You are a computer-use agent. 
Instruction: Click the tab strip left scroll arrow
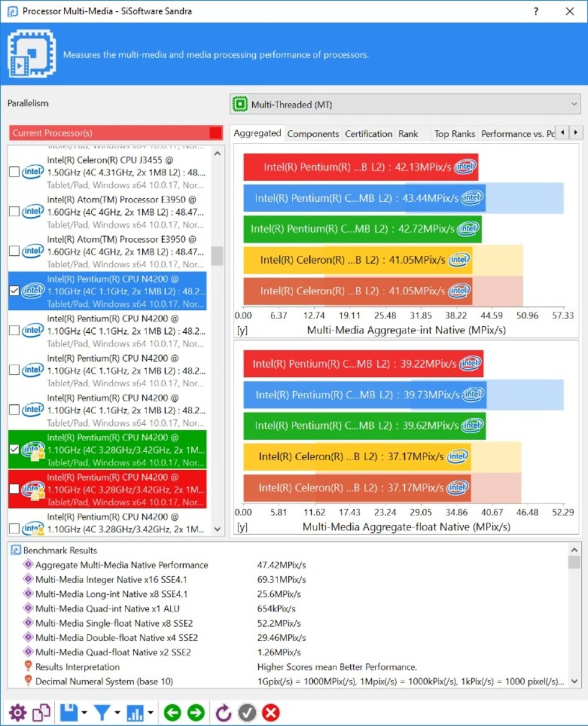[563, 132]
